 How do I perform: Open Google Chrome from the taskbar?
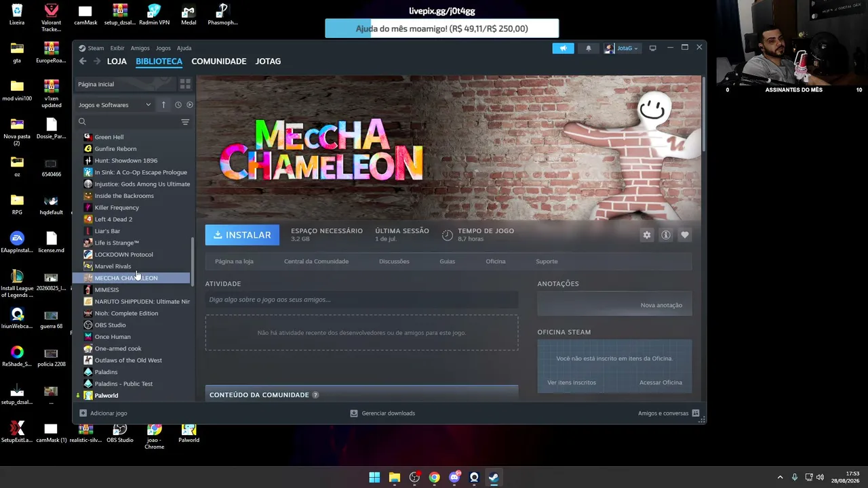tap(434, 478)
